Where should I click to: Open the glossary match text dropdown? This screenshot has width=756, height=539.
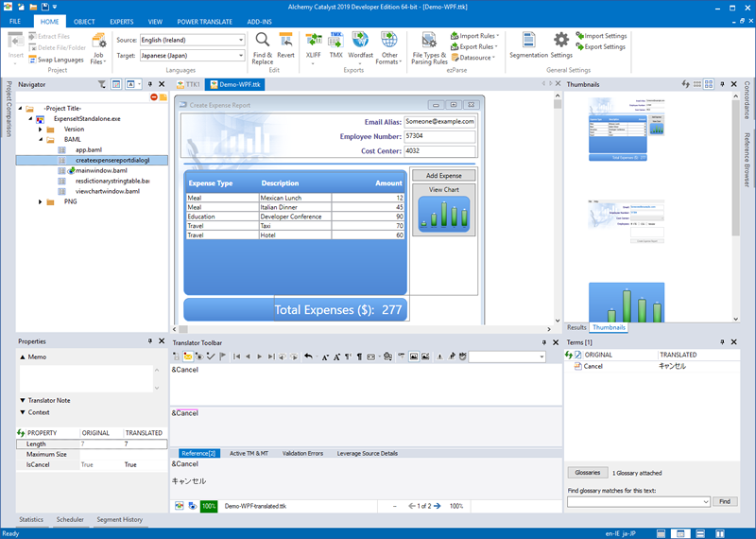click(x=706, y=502)
